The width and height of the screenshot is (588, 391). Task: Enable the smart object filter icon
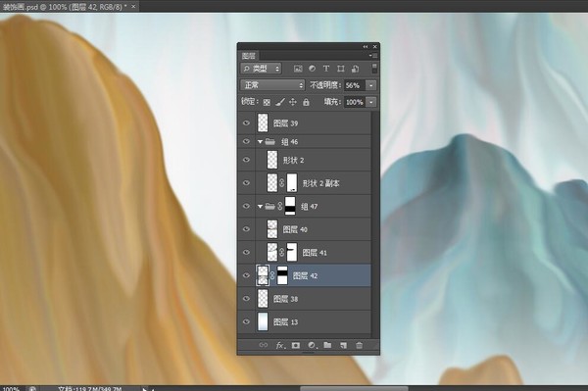pos(355,69)
